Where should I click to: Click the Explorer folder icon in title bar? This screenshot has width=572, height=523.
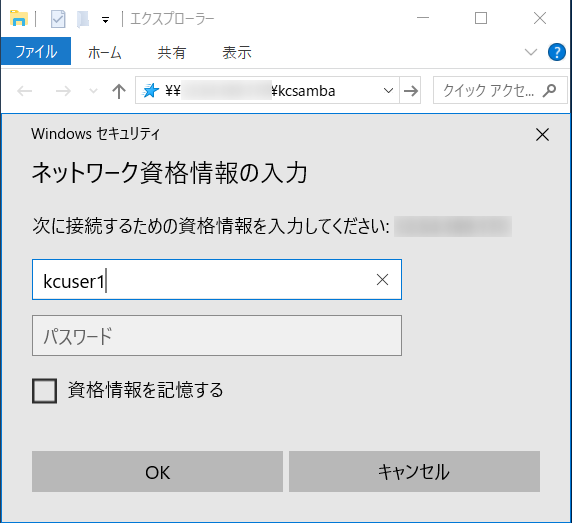click(x=19, y=18)
